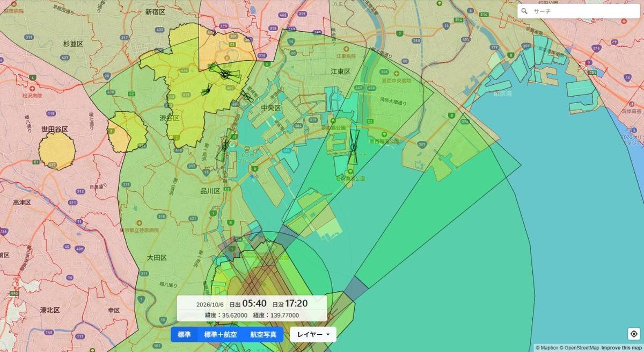Screen dimensions: 644x352
Task: Open the Improve this map link
Action: tap(621, 348)
